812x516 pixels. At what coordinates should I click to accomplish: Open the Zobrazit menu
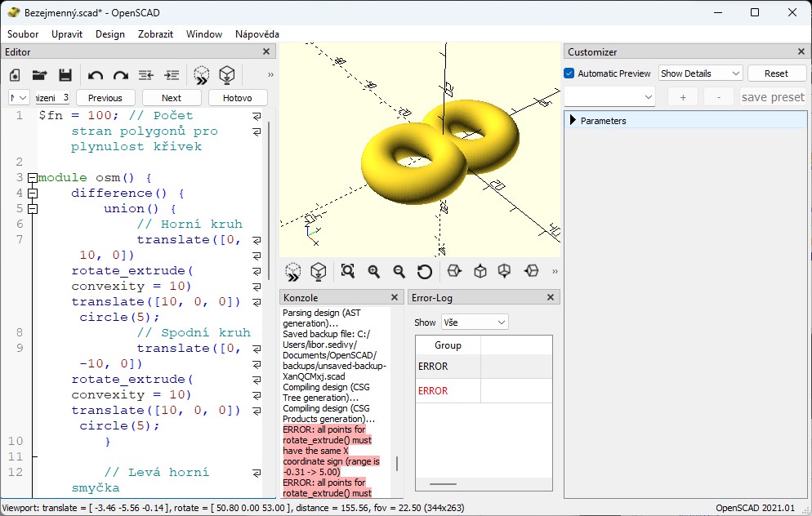click(x=155, y=34)
